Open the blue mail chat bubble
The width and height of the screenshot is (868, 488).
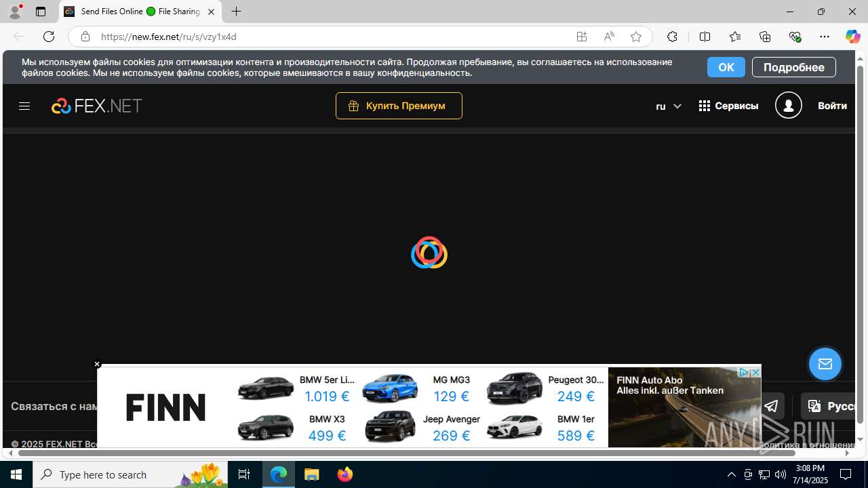point(825,364)
